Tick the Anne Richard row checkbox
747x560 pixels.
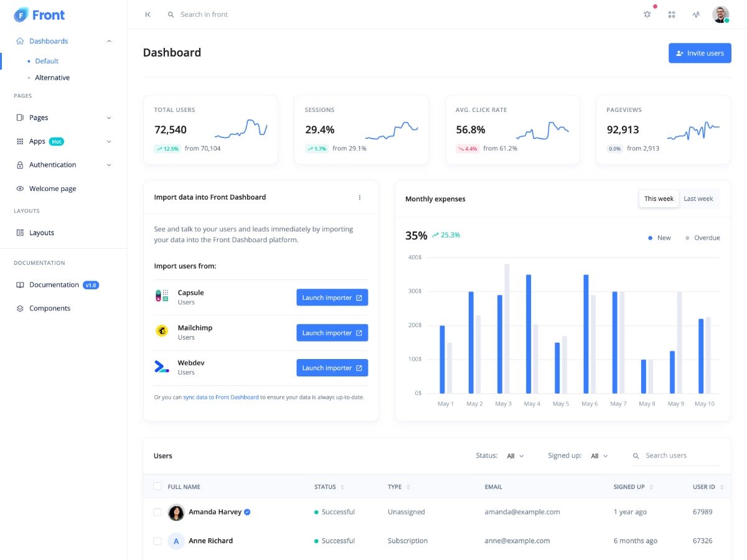point(157,541)
